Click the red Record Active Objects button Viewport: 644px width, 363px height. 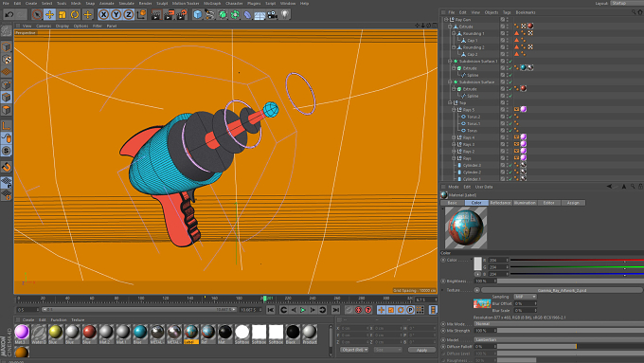[x=358, y=310]
